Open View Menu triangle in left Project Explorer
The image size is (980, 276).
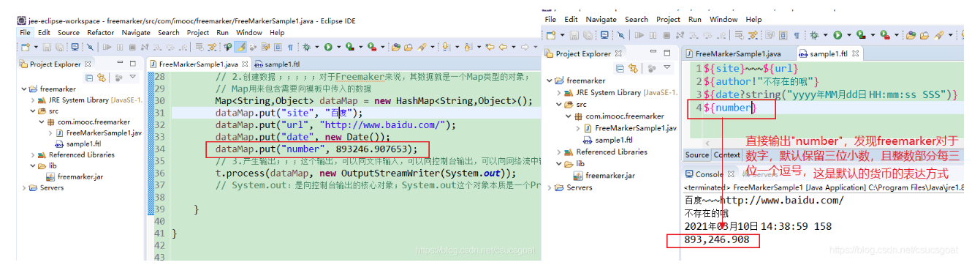(x=133, y=77)
